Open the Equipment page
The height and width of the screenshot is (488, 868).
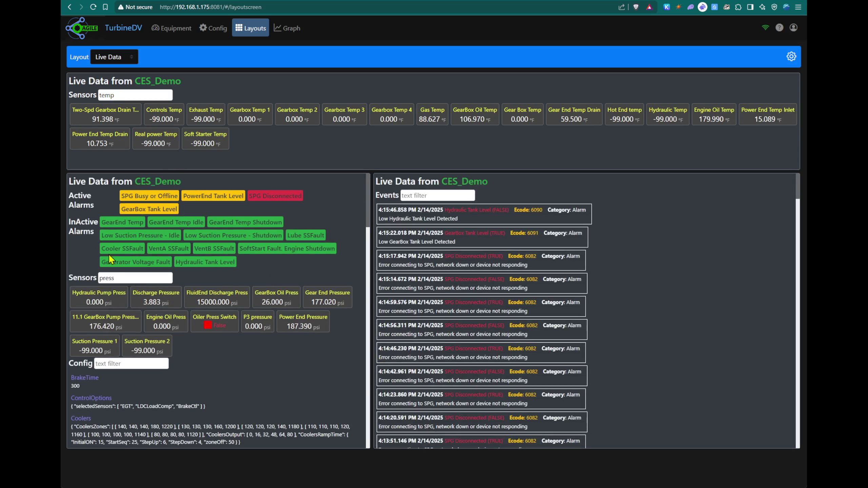point(171,28)
